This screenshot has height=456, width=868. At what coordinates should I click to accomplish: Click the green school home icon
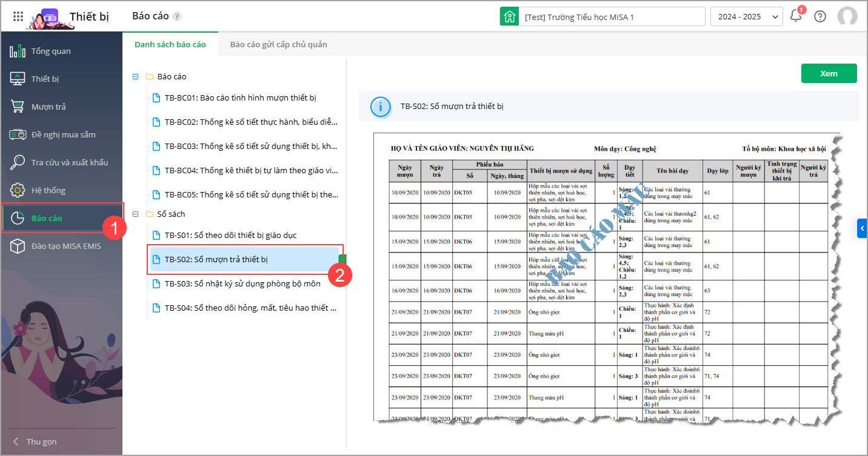tap(509, 16)
